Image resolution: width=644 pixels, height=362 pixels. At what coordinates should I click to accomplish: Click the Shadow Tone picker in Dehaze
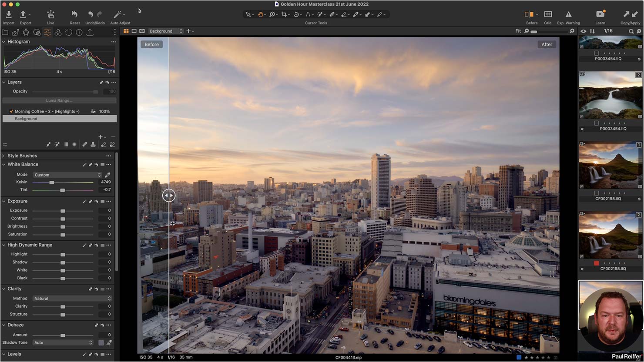coord(109,342)
